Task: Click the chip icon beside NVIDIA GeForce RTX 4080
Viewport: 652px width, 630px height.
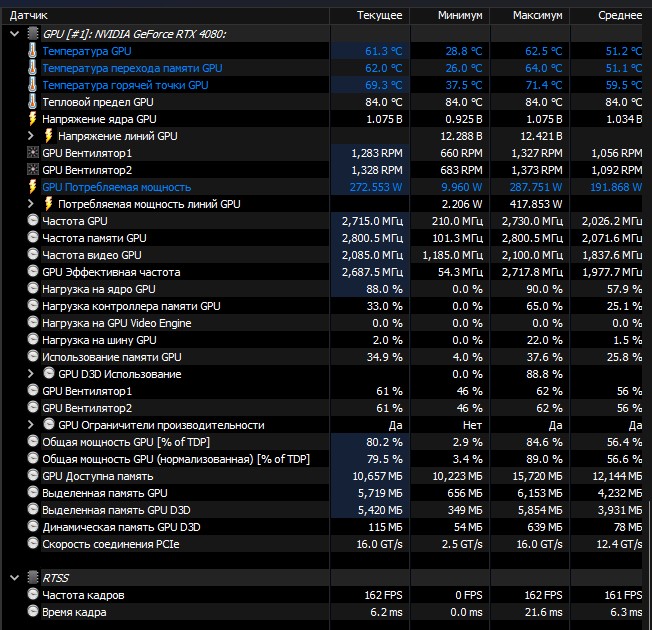Action: tap(32, 34)
